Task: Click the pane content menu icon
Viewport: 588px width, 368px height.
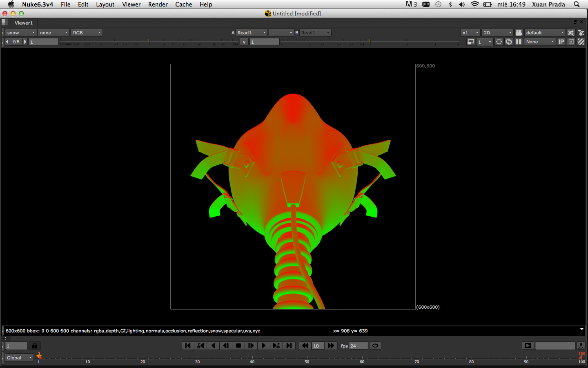Action: tap(5, 22)
